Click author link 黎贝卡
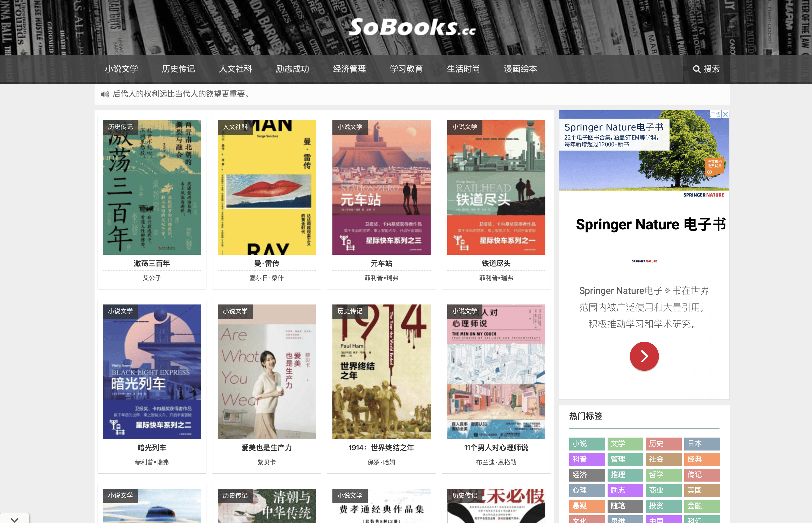 tap(267, 462)
